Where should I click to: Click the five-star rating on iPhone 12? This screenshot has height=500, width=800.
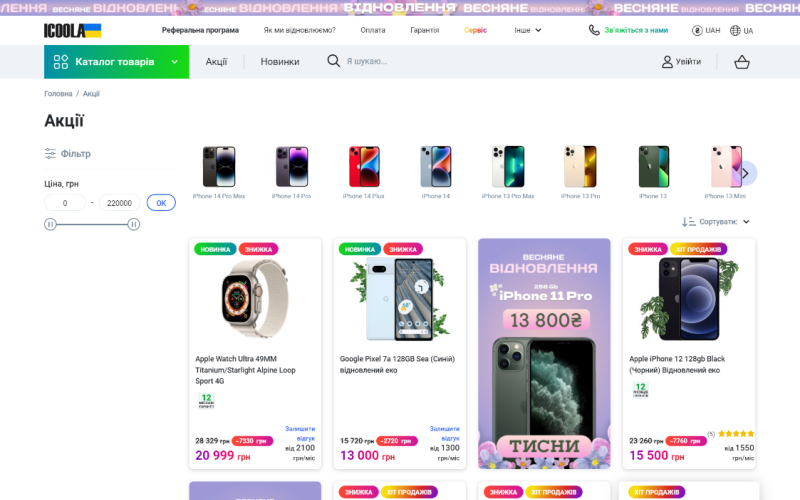(736, 434)
